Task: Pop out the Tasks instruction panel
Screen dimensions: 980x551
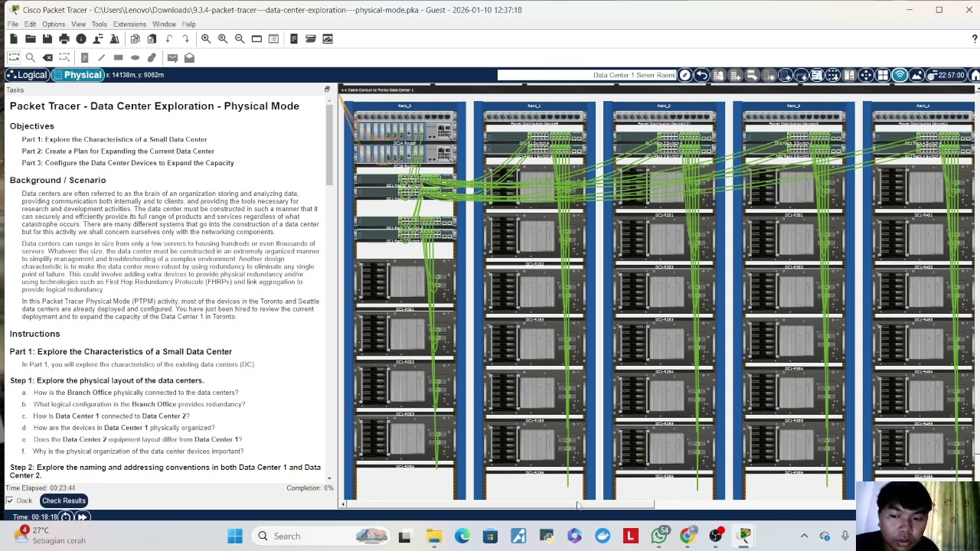Action: point(327,90)
